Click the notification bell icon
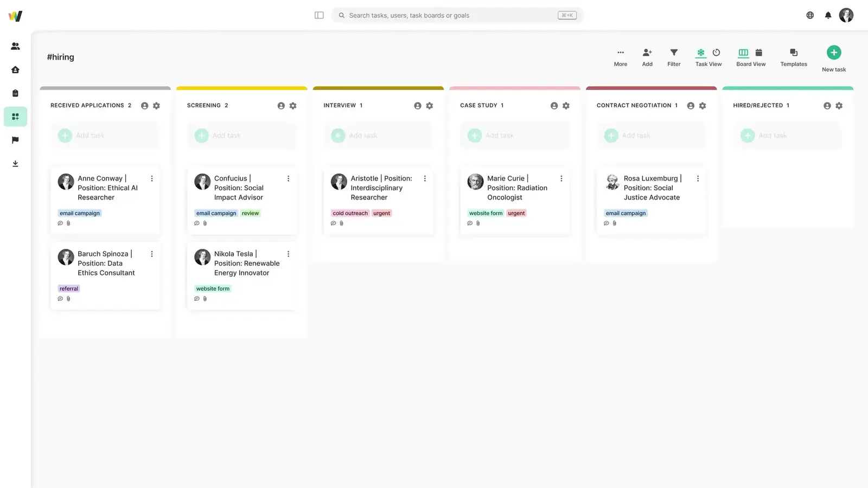The image size is (868, 488). click(828, 15)
